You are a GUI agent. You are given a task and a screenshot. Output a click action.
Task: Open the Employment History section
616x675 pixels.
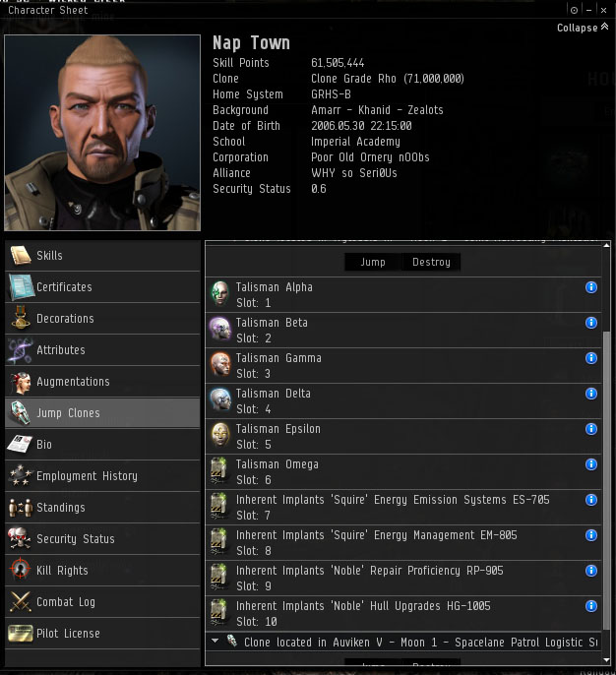(102, 475)
